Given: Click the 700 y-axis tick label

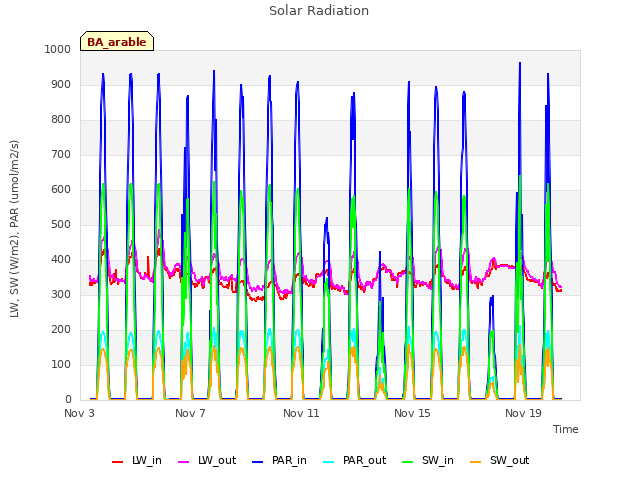Looking at the screenshot, I should point(61,154).
